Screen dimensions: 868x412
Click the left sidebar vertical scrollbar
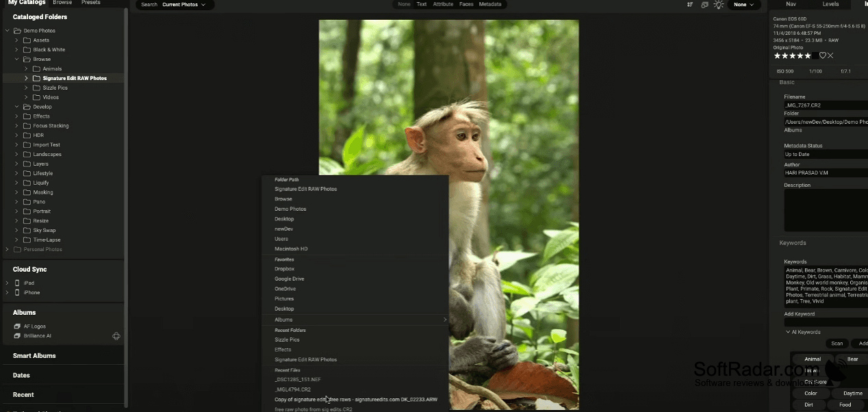126,205
